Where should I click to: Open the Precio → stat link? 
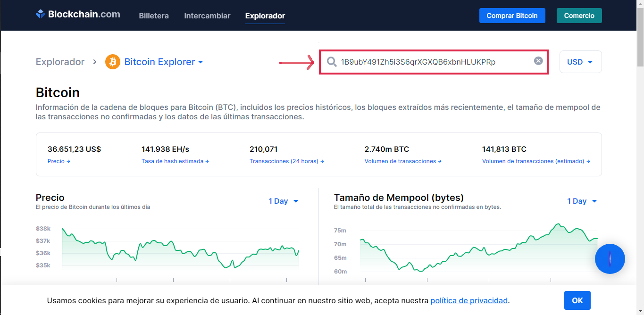[59, 161]
